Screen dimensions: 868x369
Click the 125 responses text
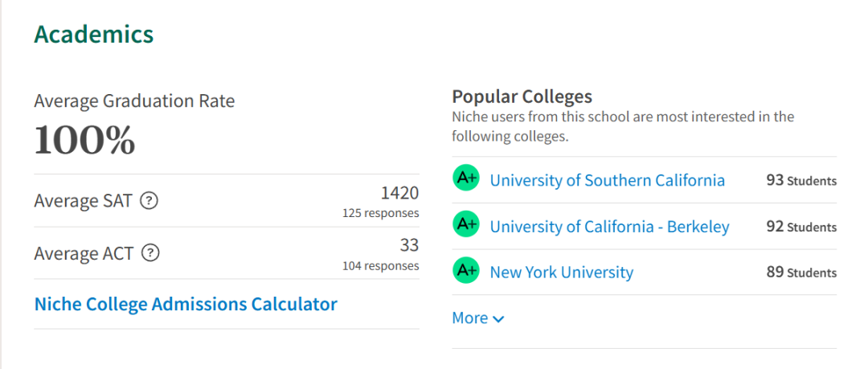pyautogui.click(x=380, y=213)
